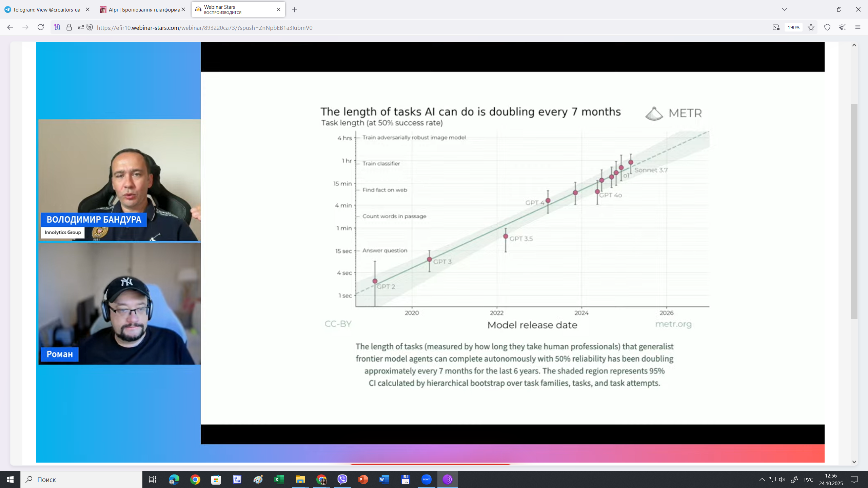Open the shield protection icon in toolbar
Image resolution: width=868 pixels, height=488 pixels.
pyautogui.click(x=827, y=27)
